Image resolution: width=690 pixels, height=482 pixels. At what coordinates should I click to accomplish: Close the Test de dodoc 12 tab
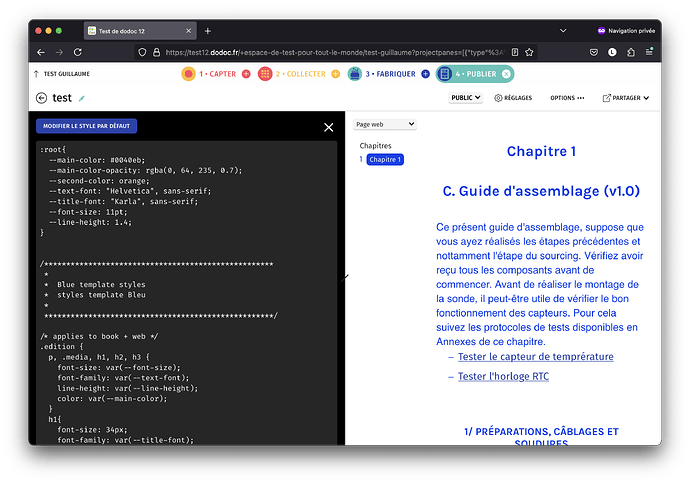pos(188,31)
